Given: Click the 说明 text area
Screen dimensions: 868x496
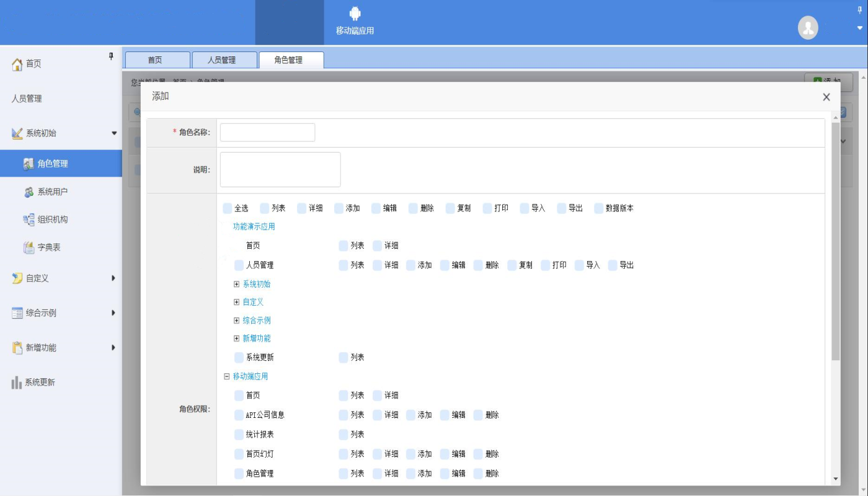Looking at the screenshot, I should pos(280,169).
